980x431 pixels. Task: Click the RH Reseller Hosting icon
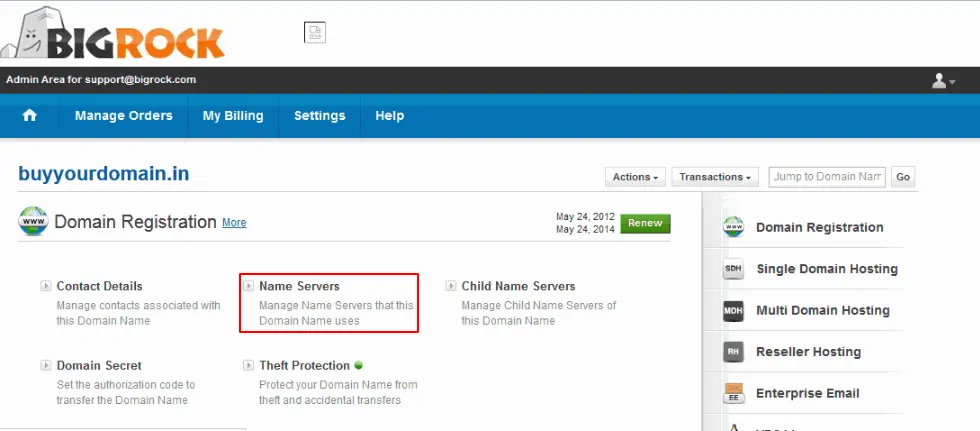point(734,352)
